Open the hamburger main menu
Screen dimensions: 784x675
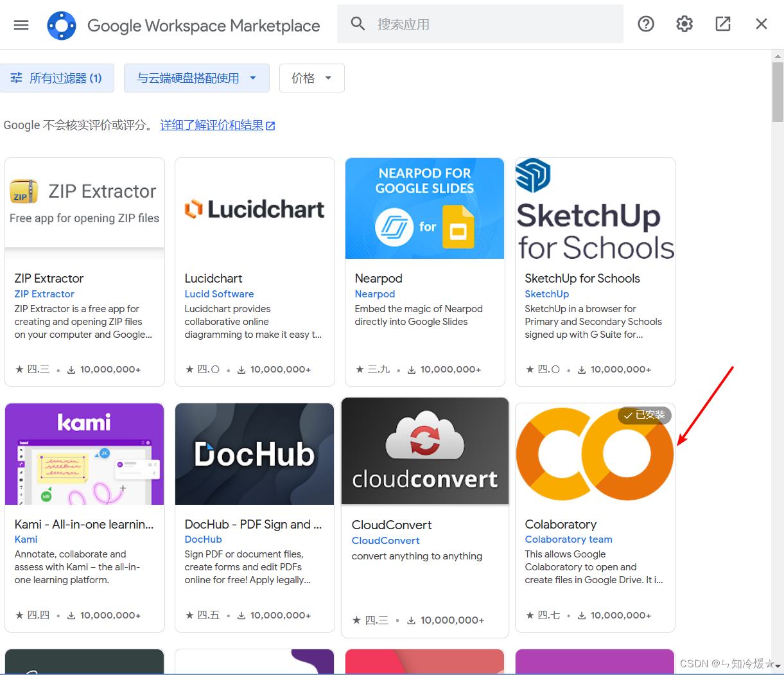click(x=21, y=25)
